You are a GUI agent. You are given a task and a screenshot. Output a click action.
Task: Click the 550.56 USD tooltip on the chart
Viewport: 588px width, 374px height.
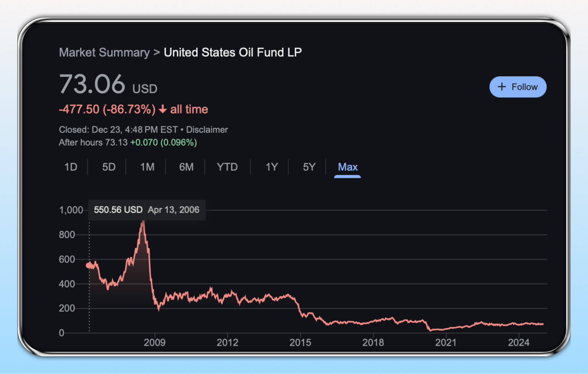pos(147,210)
